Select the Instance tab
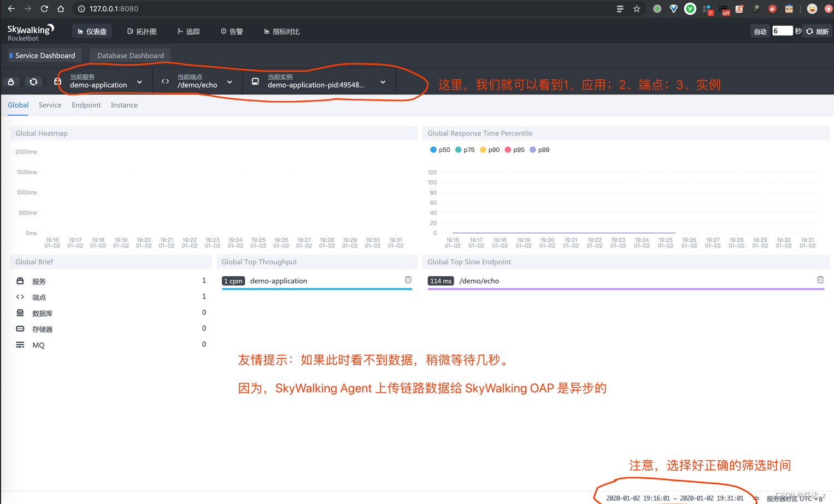834x504 pixels. [x=124, y=105]
